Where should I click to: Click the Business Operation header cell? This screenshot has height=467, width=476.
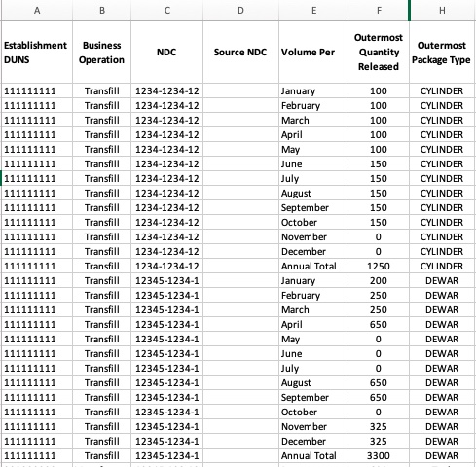[102, 53]
